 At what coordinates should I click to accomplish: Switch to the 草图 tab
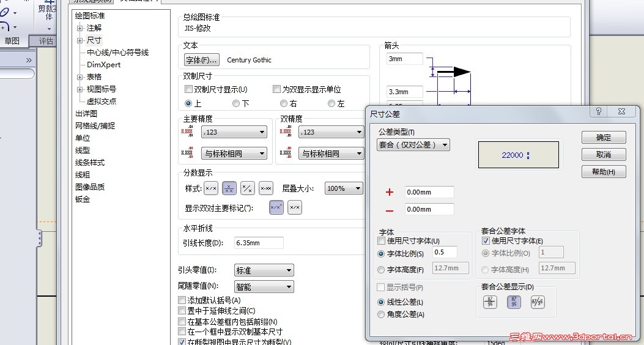(12, 40)
